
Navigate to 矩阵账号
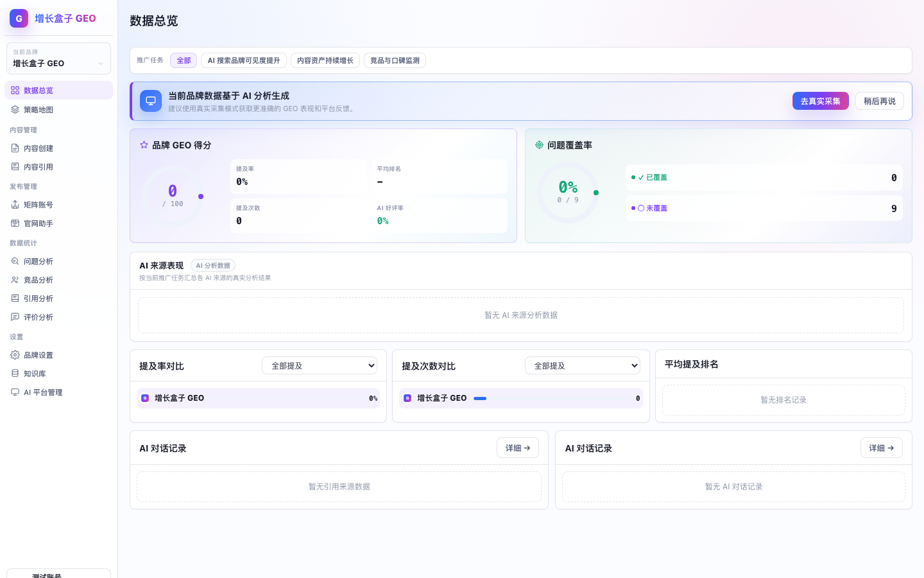coord(58,205)
